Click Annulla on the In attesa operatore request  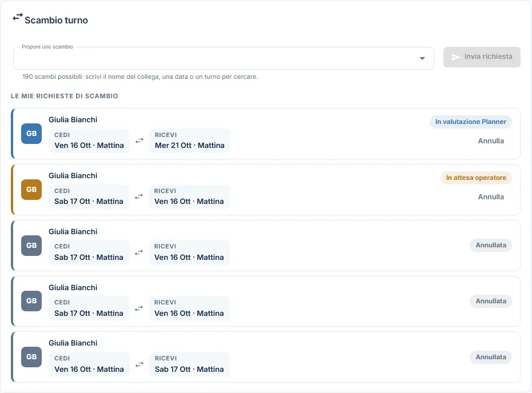491,196
